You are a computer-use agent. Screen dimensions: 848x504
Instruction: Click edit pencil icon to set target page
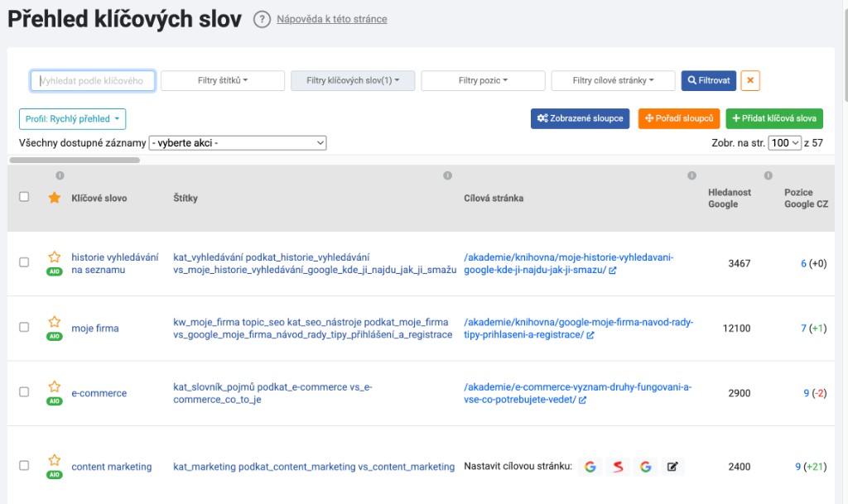point(672,467)
